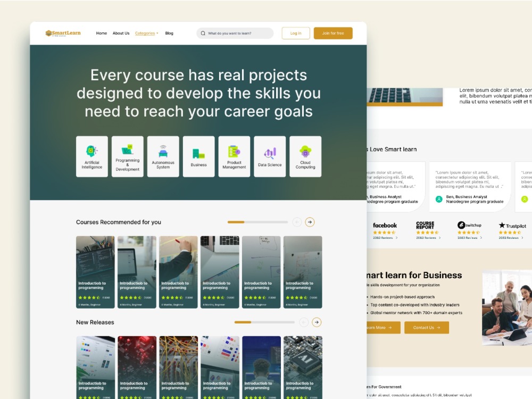
Task: Open New Releases card with yellow cables image
Action: [178, 368]
